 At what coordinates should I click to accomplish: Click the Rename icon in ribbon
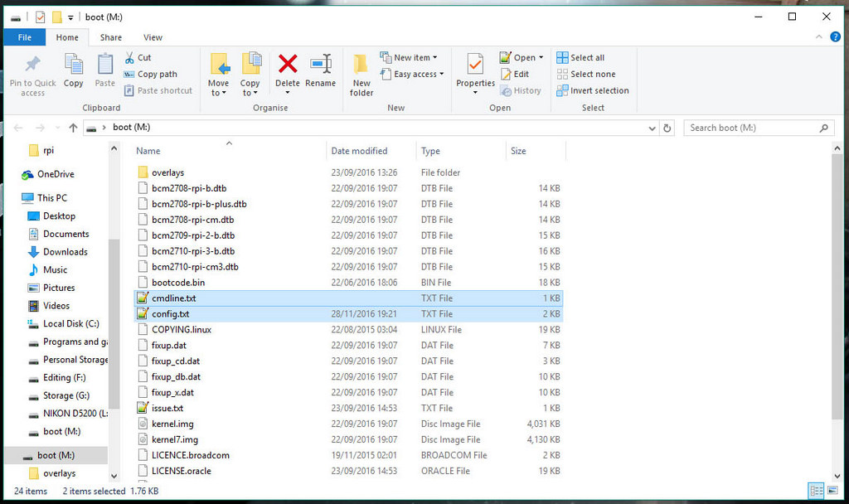tap(320, 65)
